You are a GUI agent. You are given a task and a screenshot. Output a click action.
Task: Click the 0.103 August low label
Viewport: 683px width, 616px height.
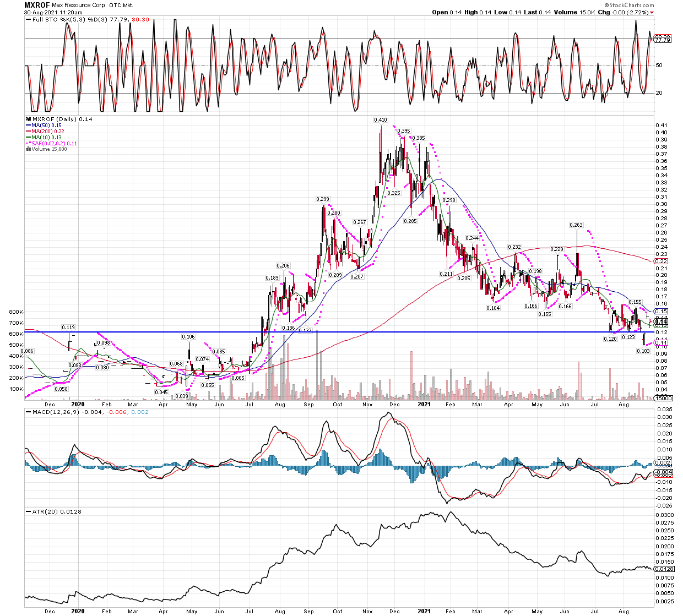[x=643, y=351]
